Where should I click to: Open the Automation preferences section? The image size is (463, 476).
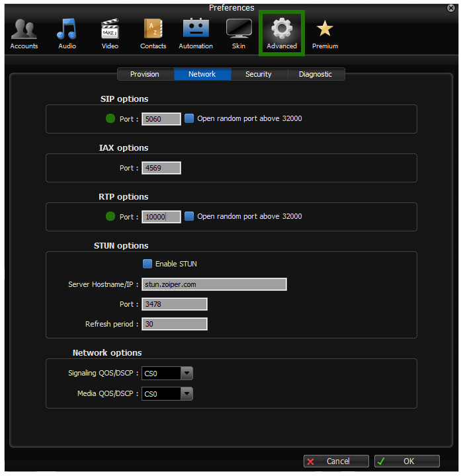click(196, 33)
